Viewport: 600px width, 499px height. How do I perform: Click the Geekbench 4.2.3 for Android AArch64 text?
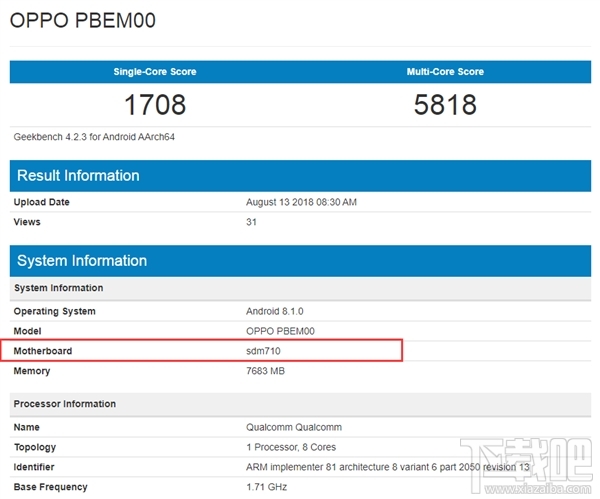tap(94, 137)
